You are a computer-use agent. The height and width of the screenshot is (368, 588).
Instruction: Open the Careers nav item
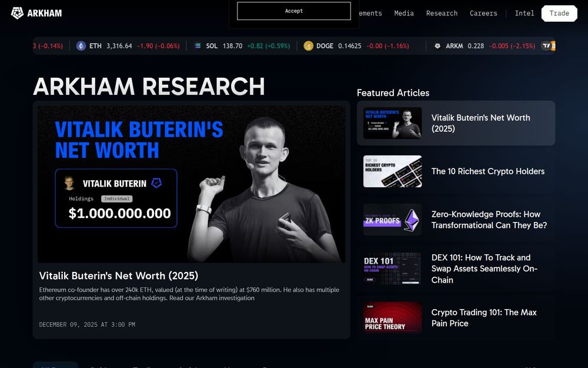(483, 13)
